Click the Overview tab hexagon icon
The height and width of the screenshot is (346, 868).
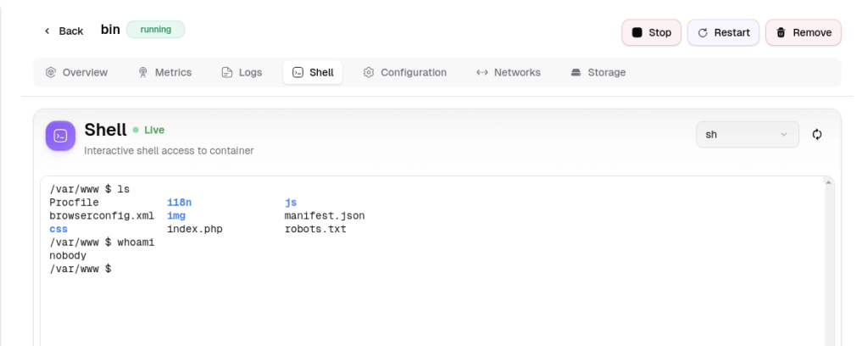tap(51, 73)
